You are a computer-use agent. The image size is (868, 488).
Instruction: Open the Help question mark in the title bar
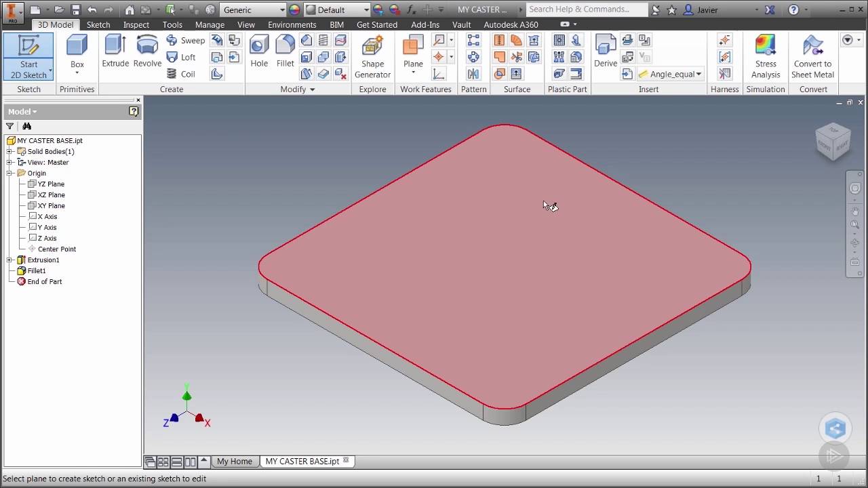click(x=793, y=10)
